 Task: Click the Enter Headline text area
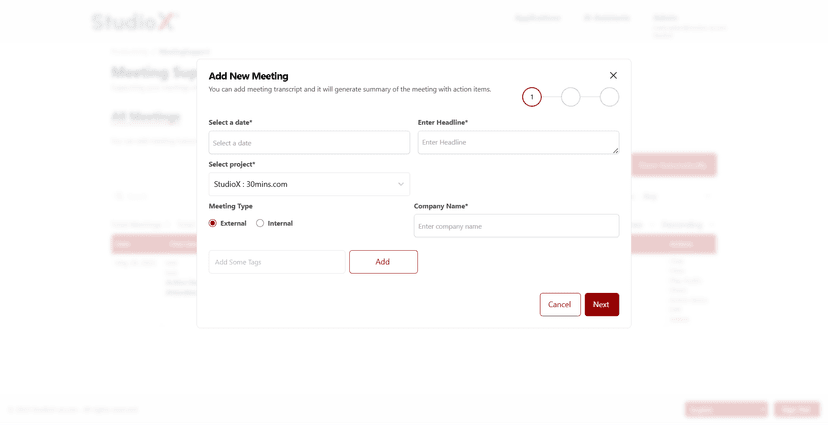517,143
